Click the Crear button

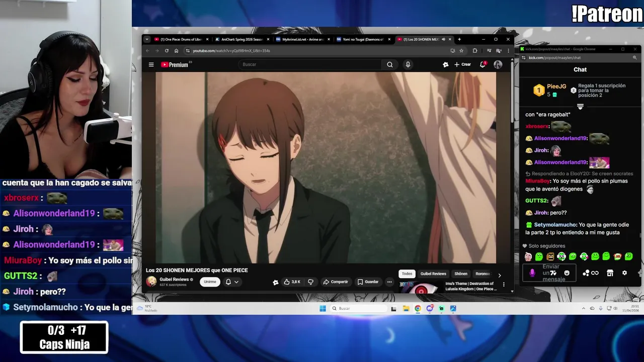pos(462,64)
